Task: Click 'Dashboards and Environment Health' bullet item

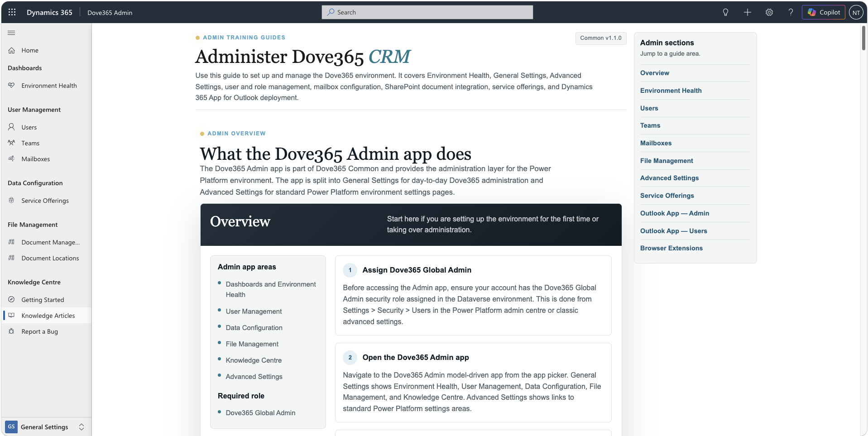Action: coord(271,289)
